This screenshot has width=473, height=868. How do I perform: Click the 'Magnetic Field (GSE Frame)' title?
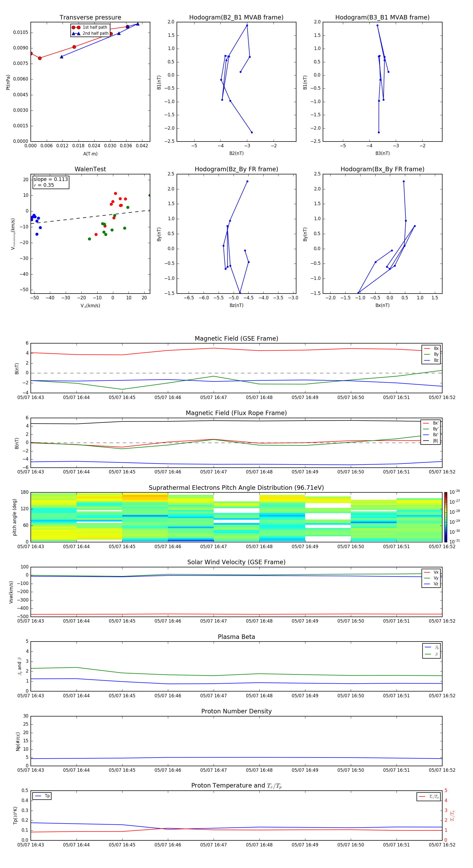coord(236,339)
